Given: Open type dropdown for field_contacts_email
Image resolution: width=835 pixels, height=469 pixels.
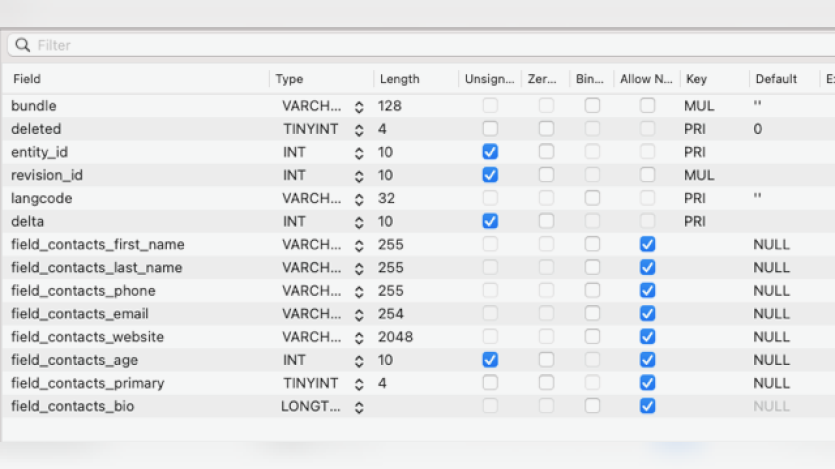Looking at the screenshot, I should [359, 315].
